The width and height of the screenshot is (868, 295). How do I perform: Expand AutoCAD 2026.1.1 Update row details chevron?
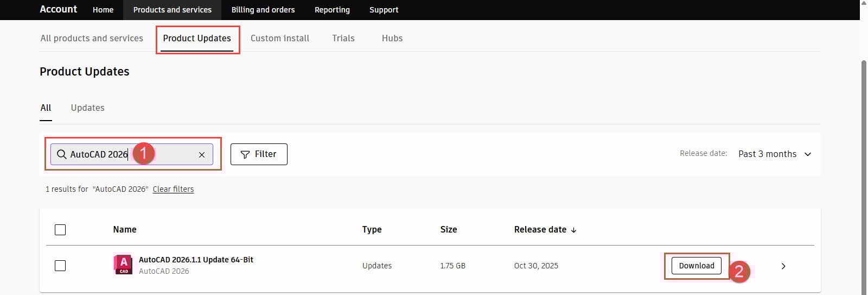coord(783,266)
